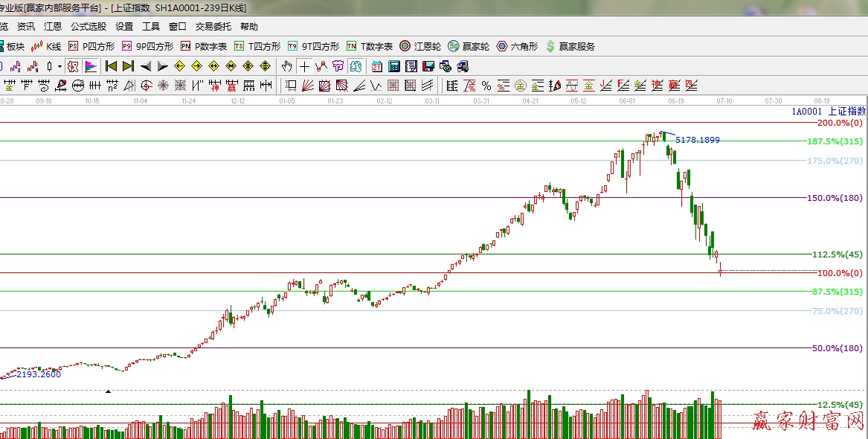The image size is (868, 439).
Task: Open the 交易委托 menu
Action: coord(213,26)
